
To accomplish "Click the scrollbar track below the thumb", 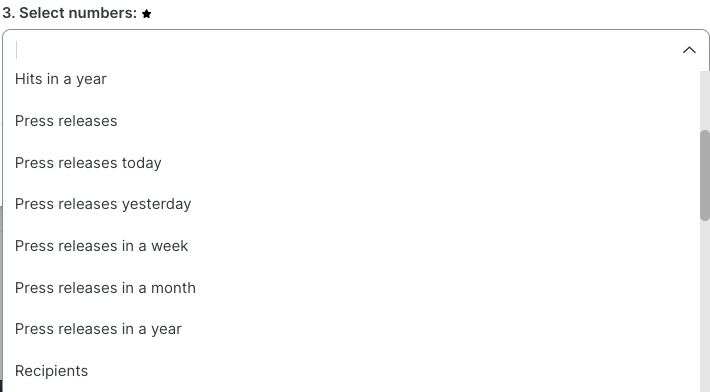I will click(x=705, y=306).
